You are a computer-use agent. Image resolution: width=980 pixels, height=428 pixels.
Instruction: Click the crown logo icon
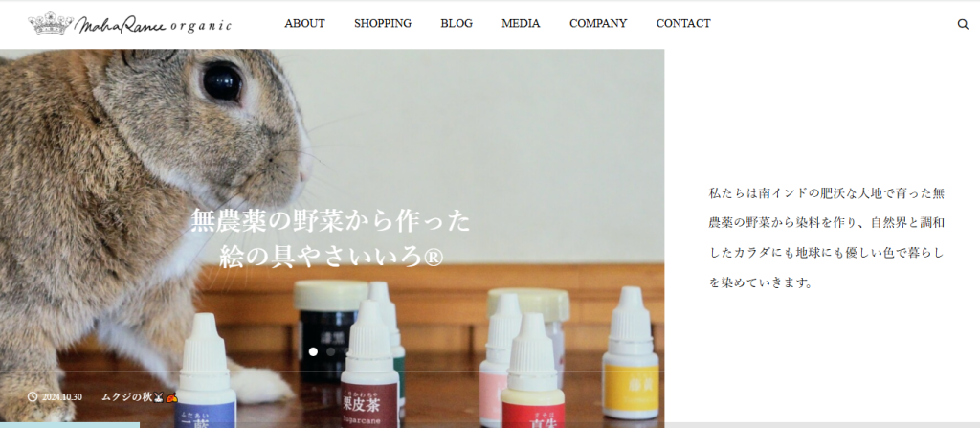(52, 23)
